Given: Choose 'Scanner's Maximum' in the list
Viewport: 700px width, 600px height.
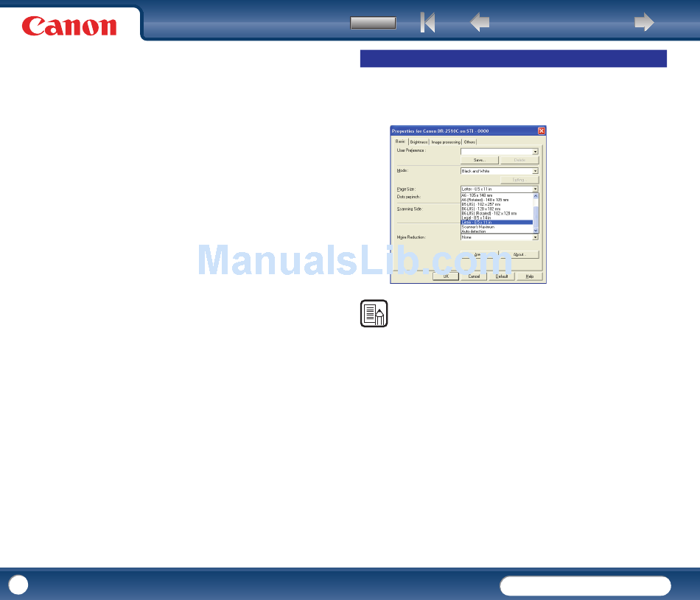Looking at the screenshot, I should click(x=497, y=227).
